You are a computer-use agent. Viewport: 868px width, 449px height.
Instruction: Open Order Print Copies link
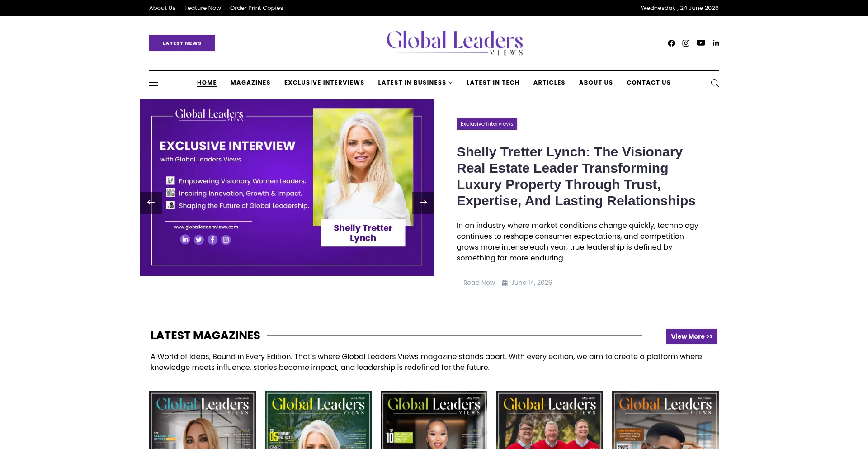click(x=256, y=8)
